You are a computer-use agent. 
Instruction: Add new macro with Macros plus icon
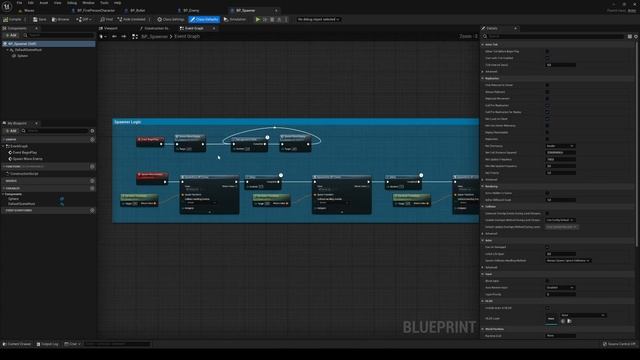[92, 181]
